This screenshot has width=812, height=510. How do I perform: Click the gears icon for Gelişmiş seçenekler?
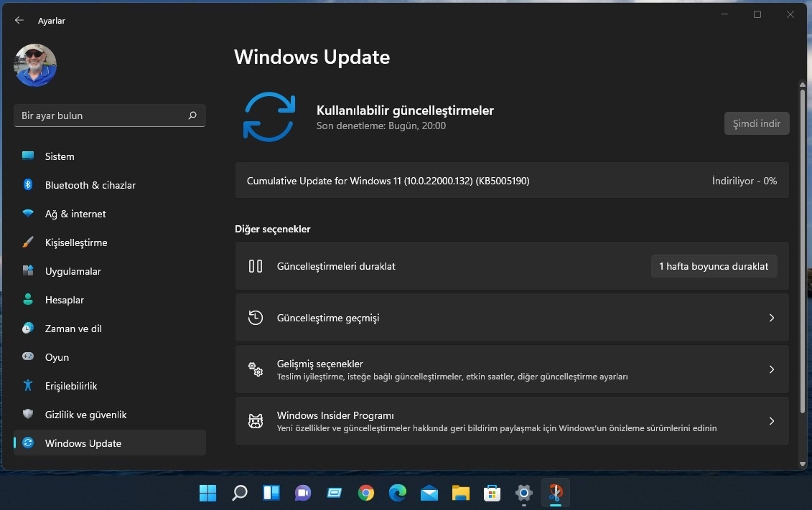[x=256, y=369]
